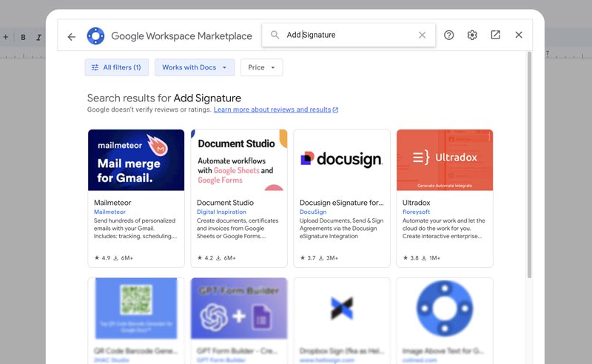The height and width of the screenshot is (364, 592).
Task: Click the Ultradox app title
Action: 416,203
